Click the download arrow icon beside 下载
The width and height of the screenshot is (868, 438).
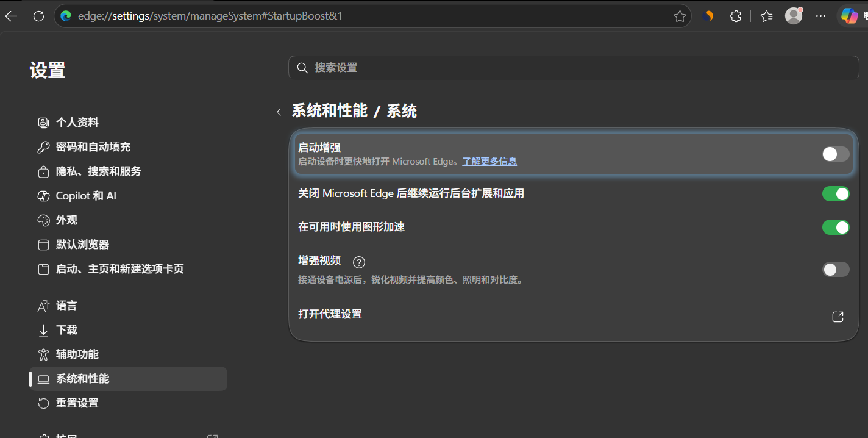point(43,330)
